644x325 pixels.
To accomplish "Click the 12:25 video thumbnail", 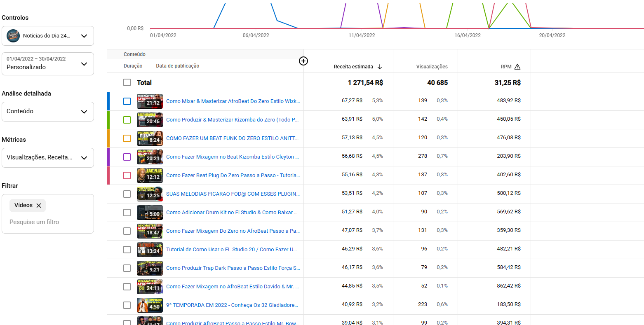I will [x=150, y=194].
